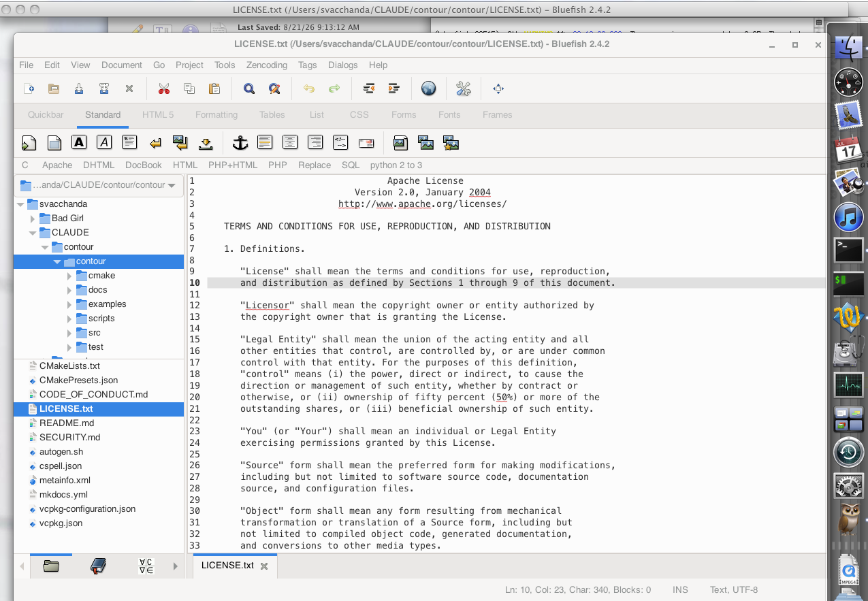Click the E-mail link icon
The height and width of the screenshot is (601, 868).
(x=366, y=143)
